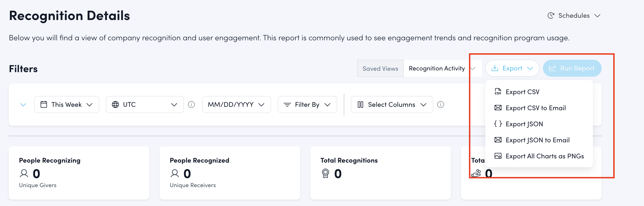Choose Export CSV from the menu
Image resolution: width=644 pixels, height=206 pixels.
(x=522, y=92)
